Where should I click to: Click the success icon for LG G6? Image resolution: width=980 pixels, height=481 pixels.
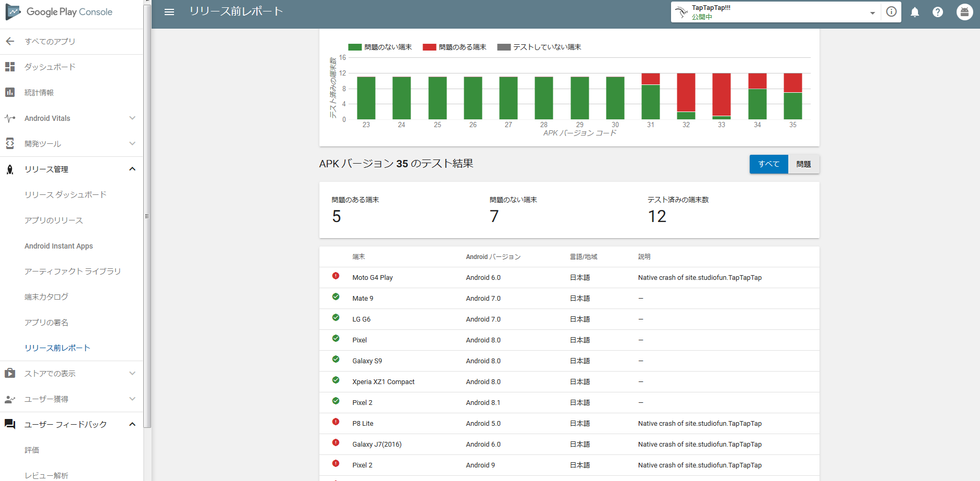coord(336,318)
